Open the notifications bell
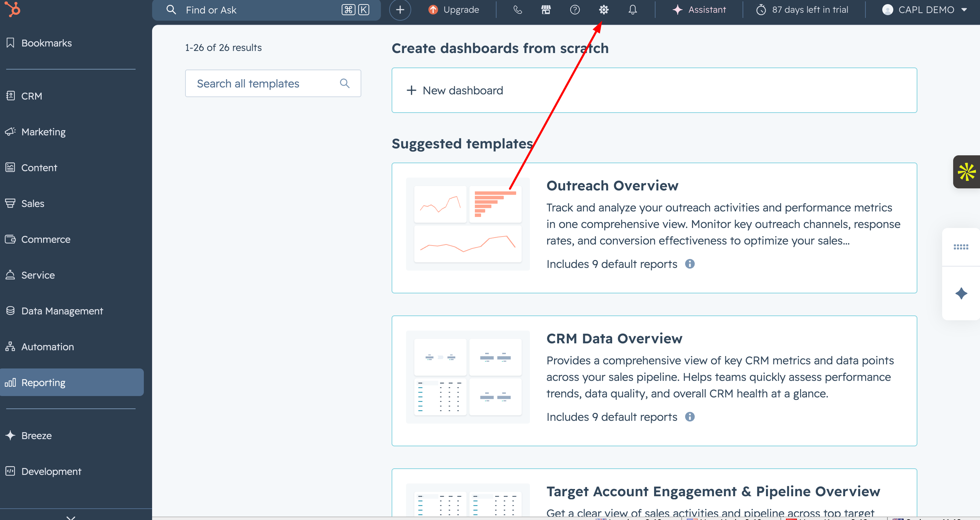This screenshot has width=980, height=520. pos(632,10)
